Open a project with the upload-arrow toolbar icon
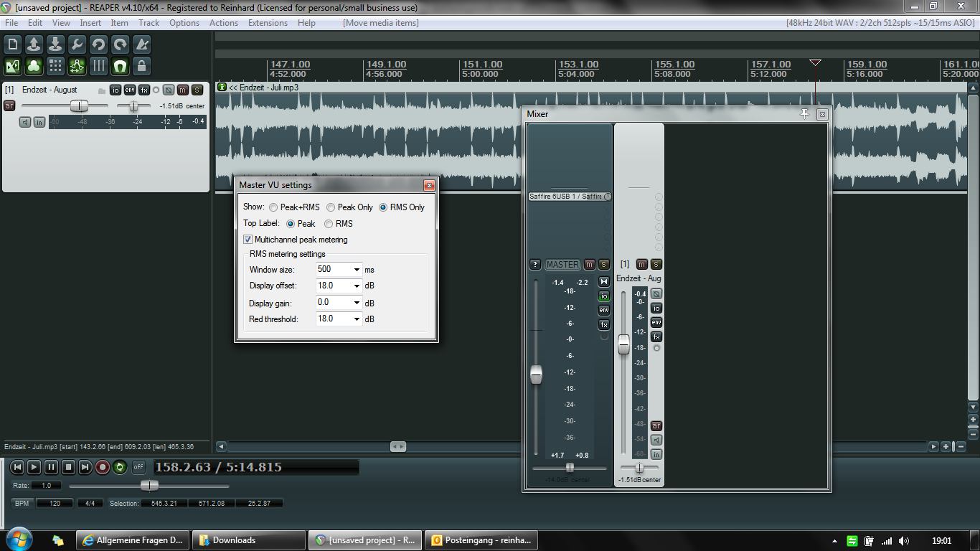980x551 pixels. pos(34,44)
